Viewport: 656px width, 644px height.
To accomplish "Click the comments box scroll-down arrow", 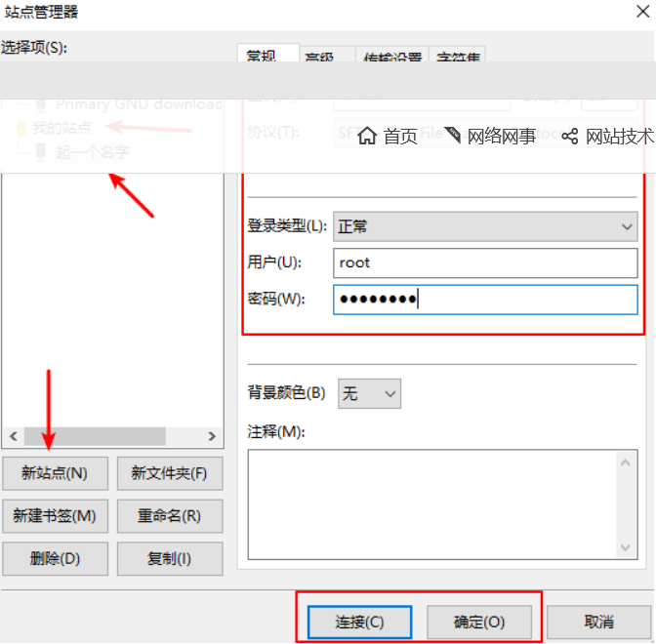I will (x=626, y=547).
